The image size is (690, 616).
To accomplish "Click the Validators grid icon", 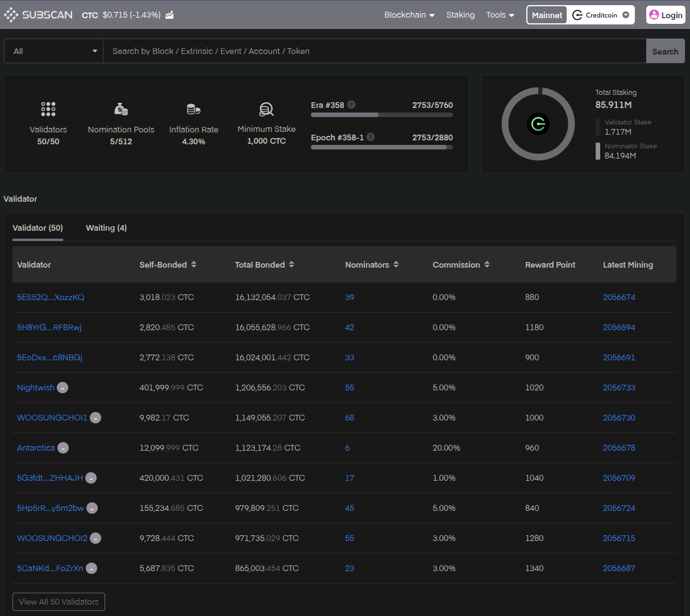I will click(48, 109).
